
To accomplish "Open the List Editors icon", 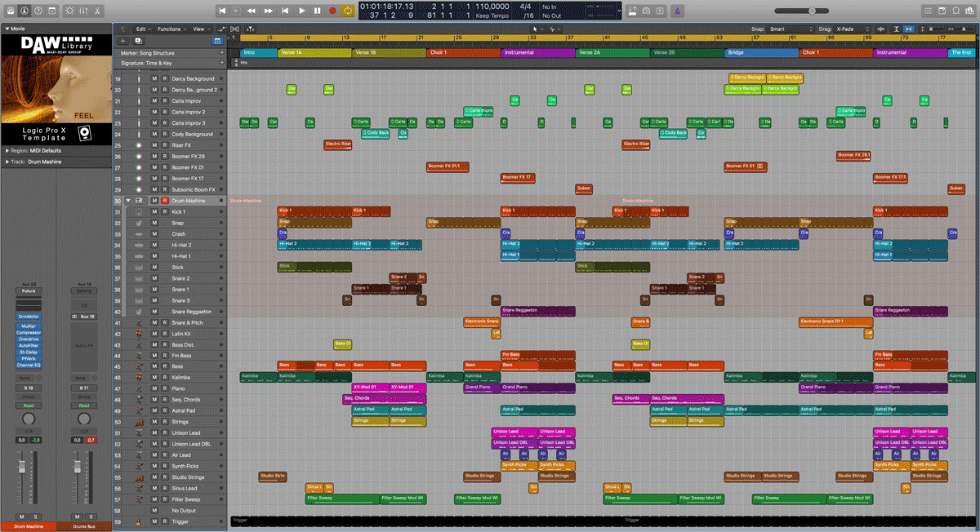I will [x=928, y=11].
